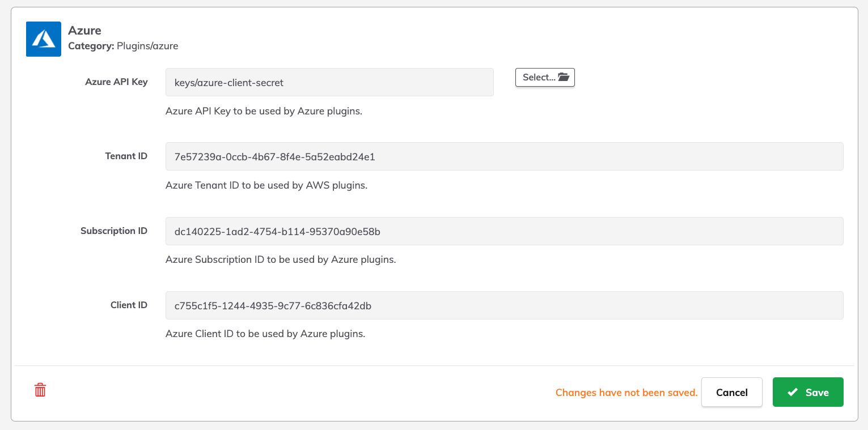Open the key storage Select… browser
Viewport: 868px width, 430px height.
point(545,78)
